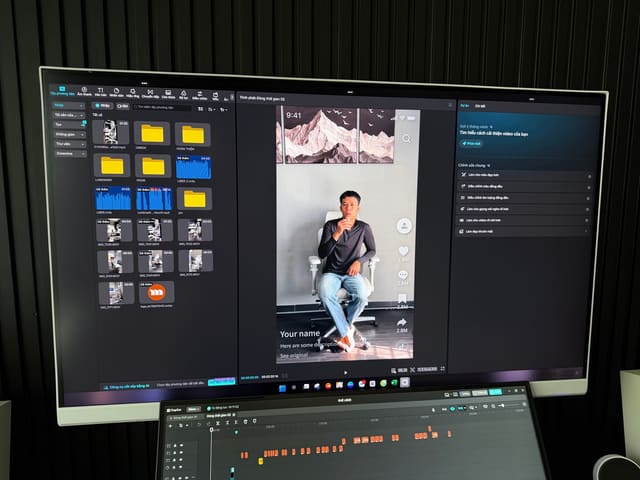Screen dimensions: 640x480
Task: Toggle visibility eye on the topmost timeline track
Action: click(x=181, y=445)
